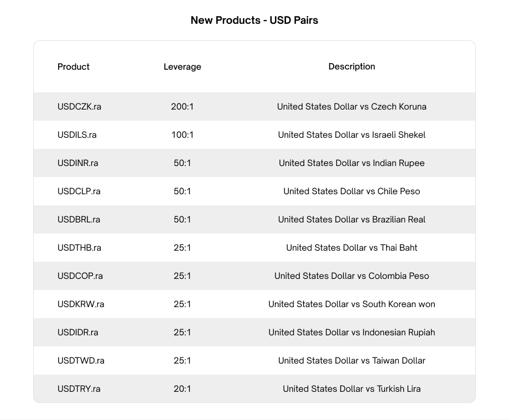
Task: Select the 100:1 leverage cell
Action: coord(182,135)
